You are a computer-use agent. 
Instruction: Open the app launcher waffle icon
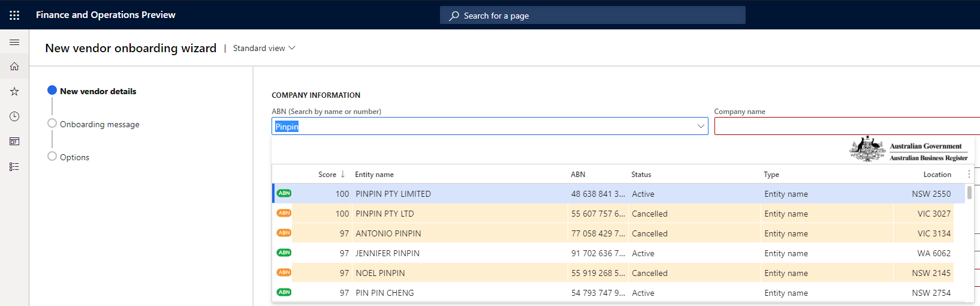point(14,15)
